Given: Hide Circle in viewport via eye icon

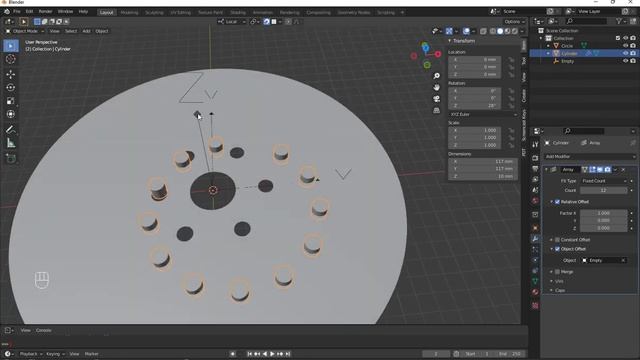Looking at the screenshot, I should pos(625,46).
